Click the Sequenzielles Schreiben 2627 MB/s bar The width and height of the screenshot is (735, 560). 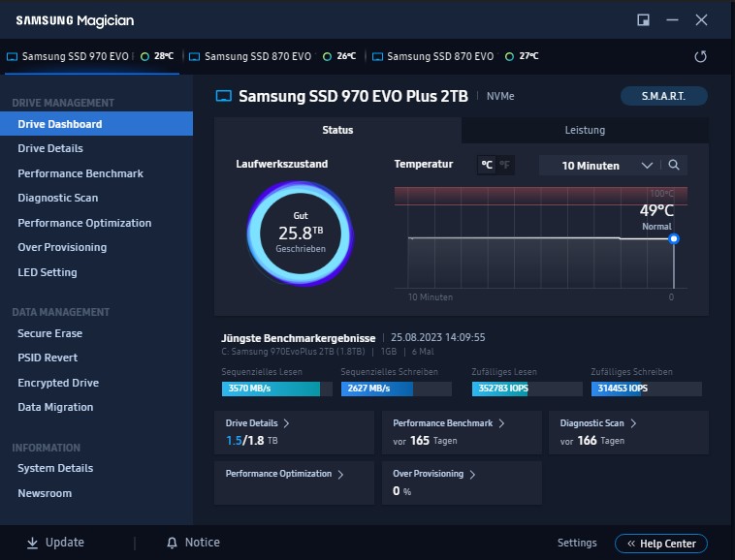coord(396,389)
